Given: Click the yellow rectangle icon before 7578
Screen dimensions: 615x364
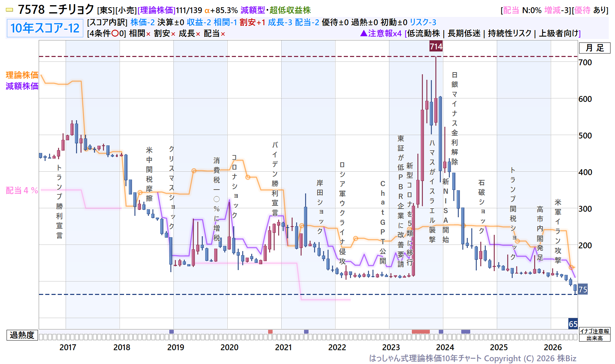Looking at the screenshot, I should point(10,10).
